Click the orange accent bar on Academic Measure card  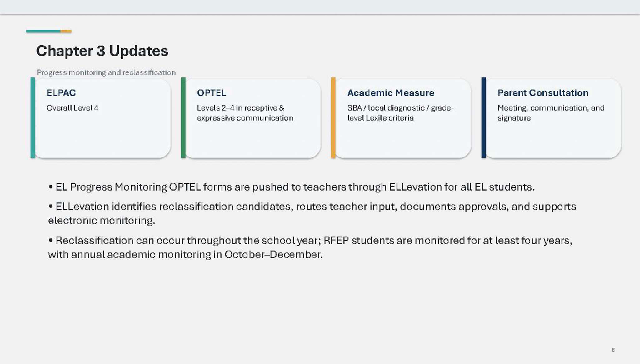tap(333, 118)
